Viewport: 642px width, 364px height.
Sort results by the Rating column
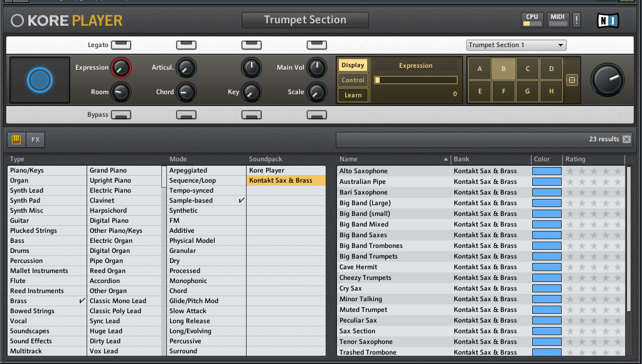[x=594, y=159]
